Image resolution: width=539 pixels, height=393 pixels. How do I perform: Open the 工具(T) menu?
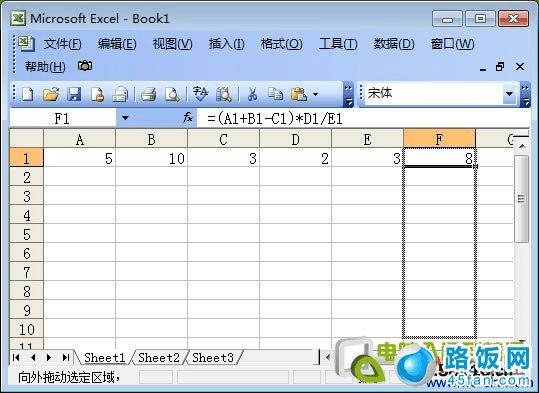(x=338, y=44)
